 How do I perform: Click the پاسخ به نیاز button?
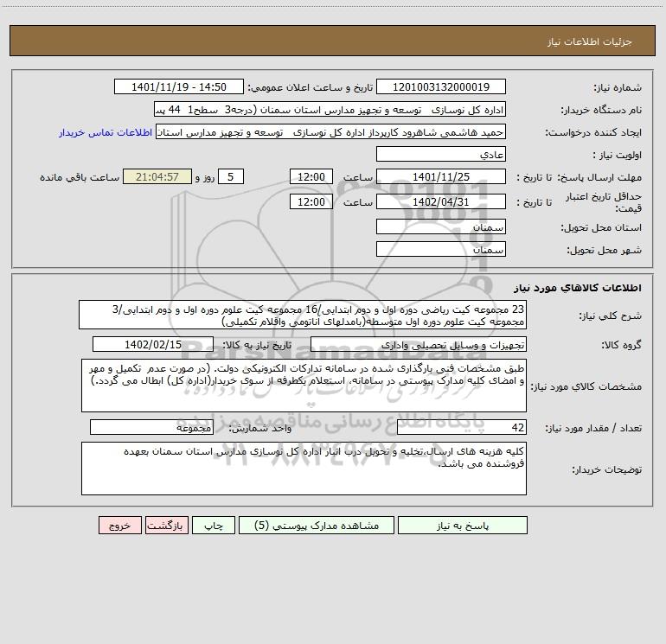pos(463,525)
